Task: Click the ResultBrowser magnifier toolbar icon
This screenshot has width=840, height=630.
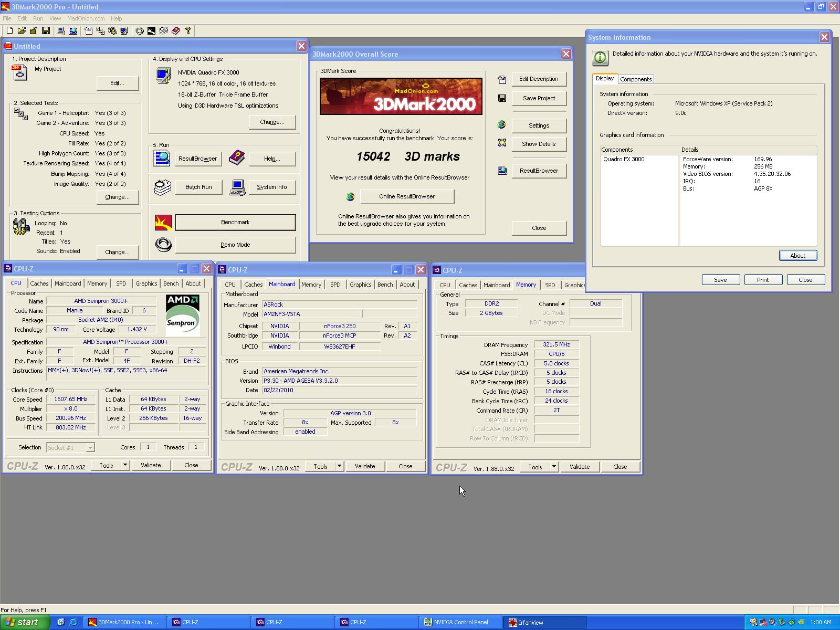Action: tap(73, 30)
